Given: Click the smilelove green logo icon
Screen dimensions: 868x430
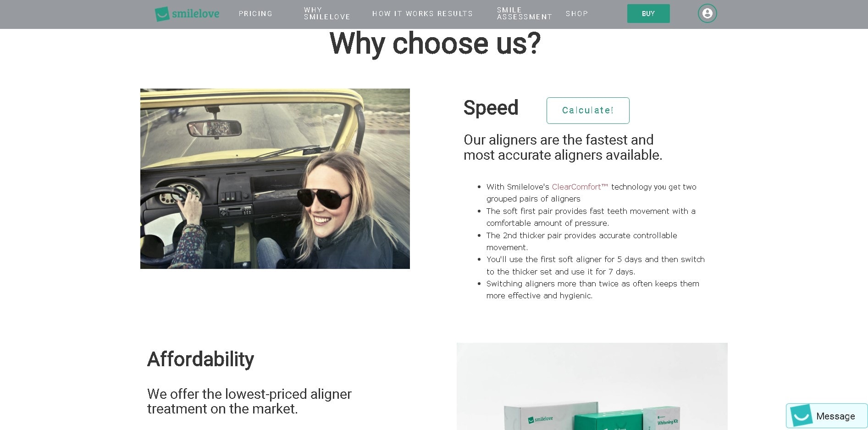Looking at the screenshot, I should coord(162,14).
